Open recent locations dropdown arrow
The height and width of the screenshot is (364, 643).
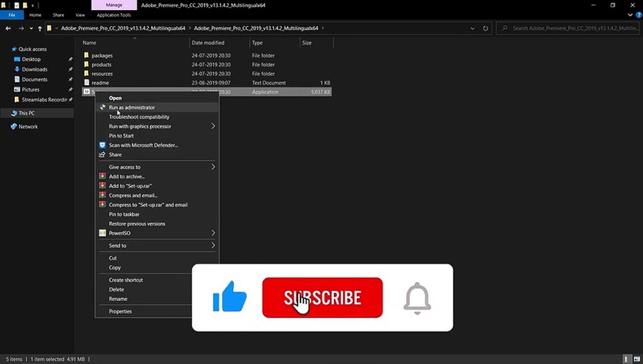click(31, 28)
